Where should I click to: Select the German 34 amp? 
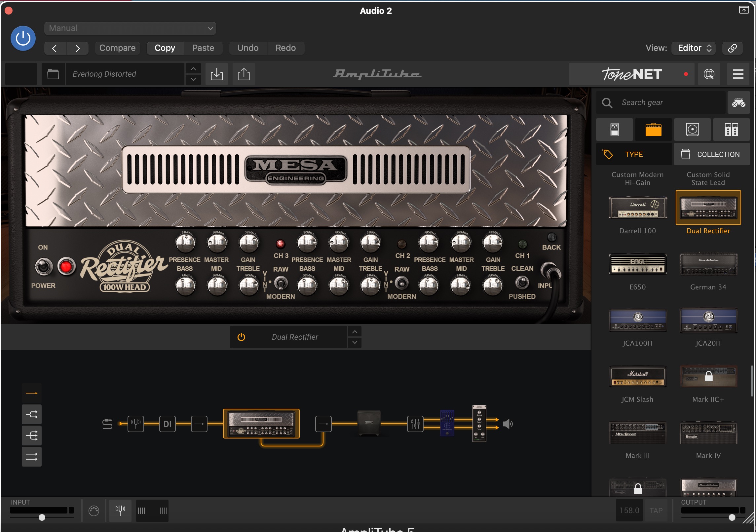pyautogui.click(x=708, y=264)
